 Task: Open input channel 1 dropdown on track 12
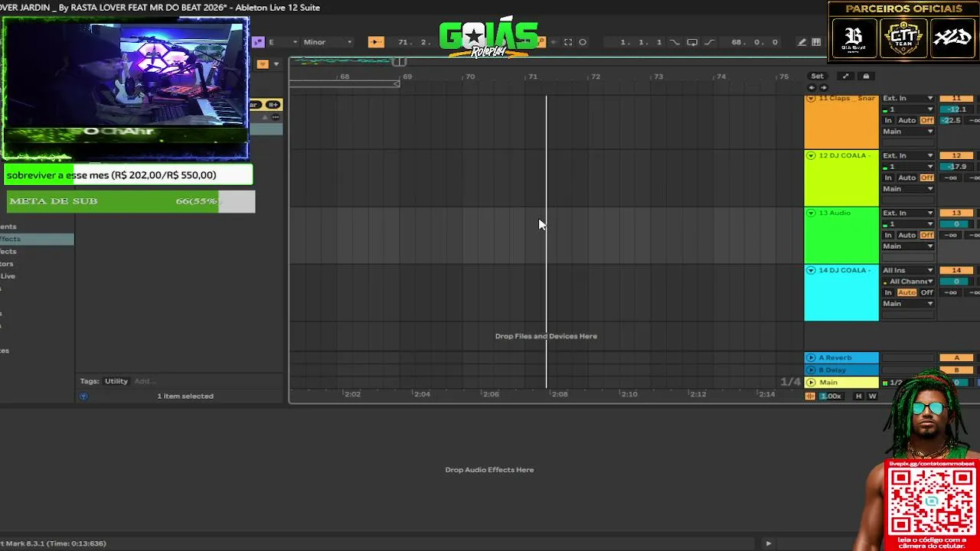(x=908, y=166)
